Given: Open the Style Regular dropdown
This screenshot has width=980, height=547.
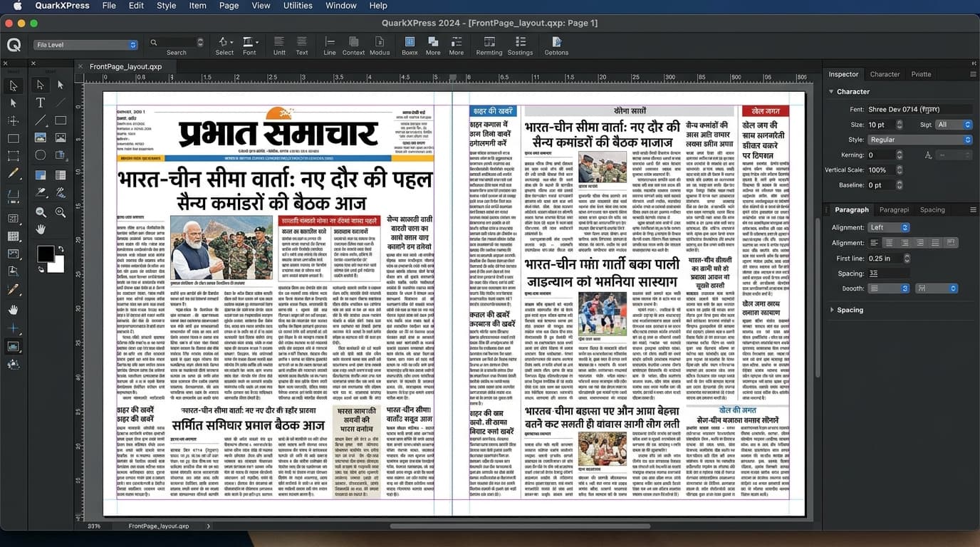Looking at the screenshot, I should [919, 140].
